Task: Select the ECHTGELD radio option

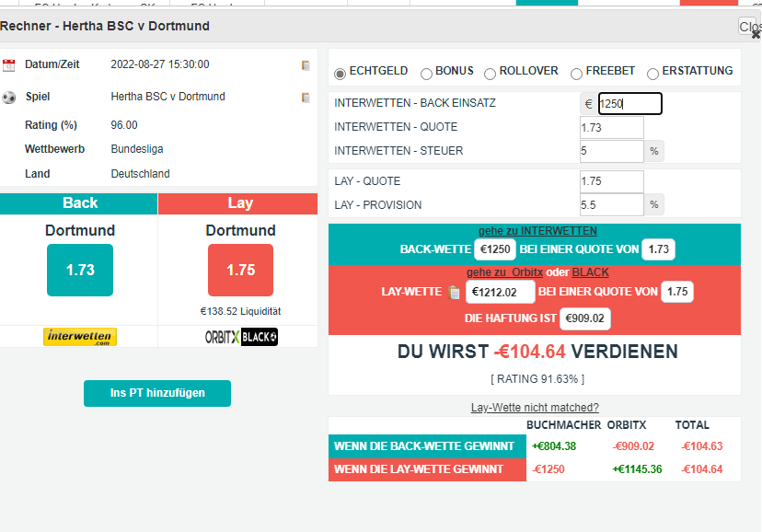Action: (x=341, y=73)
